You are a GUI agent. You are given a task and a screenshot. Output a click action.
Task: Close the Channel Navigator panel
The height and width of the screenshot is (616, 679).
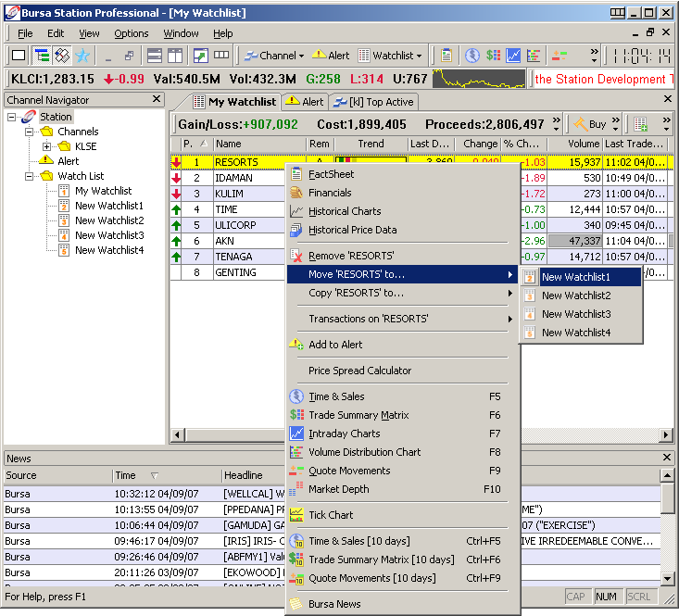click(157, 99)
